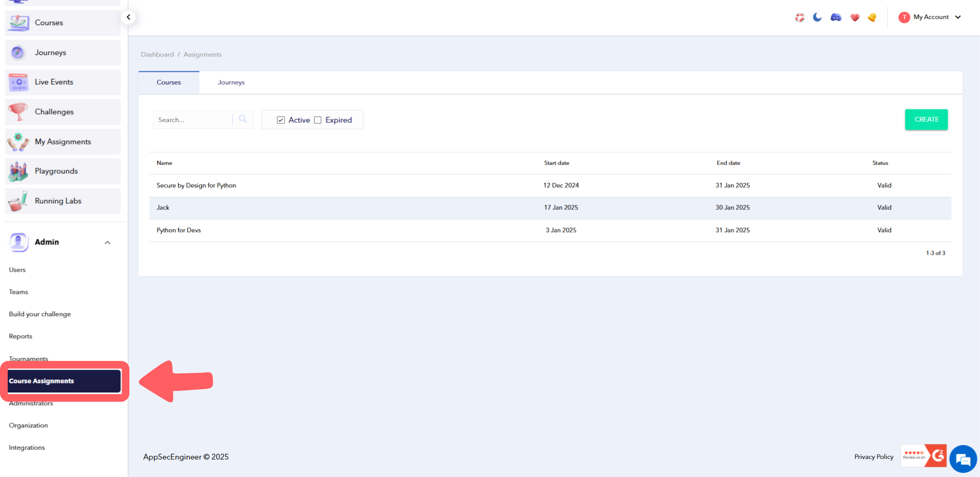Open Challenges via the trophy icon
Viewport: 980px width, 477px height.
(x=19, y=112)
